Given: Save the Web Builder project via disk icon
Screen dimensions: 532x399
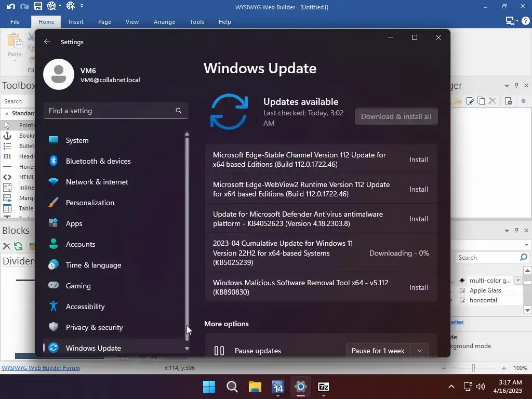Looking at the screenshot, I should click(x=38, y=6).
